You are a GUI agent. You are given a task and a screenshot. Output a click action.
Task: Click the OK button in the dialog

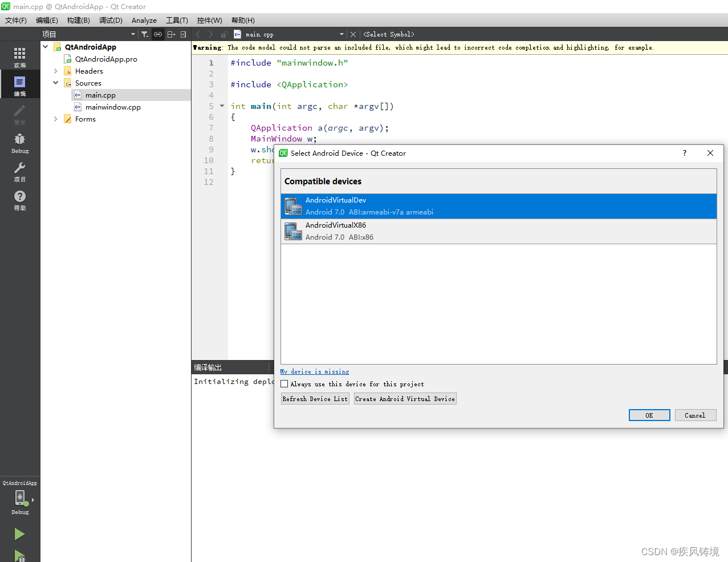(x=649, y=415)
